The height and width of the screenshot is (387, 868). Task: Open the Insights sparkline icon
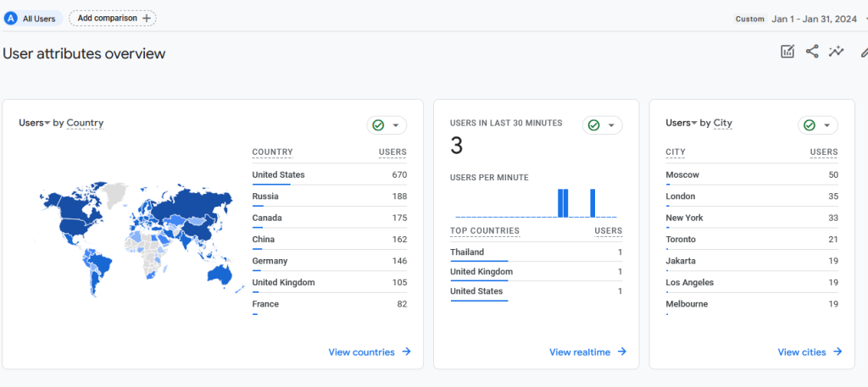tap(837, 53)
